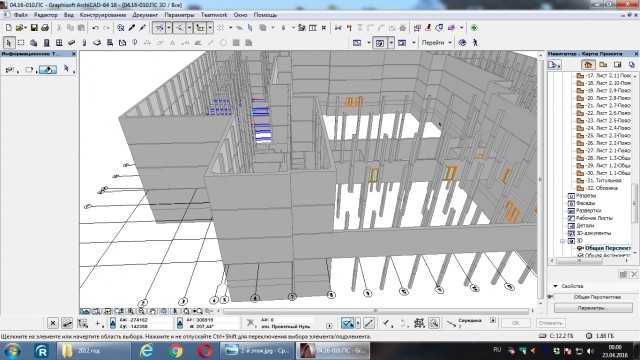The height and width of the screenshot is (360, 640).
Task: Expand the Свойства section in Navigator
Action: (555, 286)
